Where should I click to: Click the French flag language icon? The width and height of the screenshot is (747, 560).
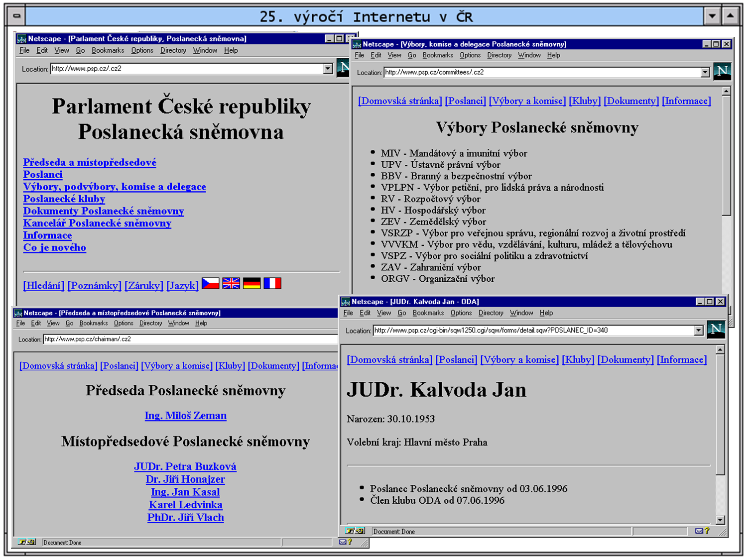coord(272,284)
